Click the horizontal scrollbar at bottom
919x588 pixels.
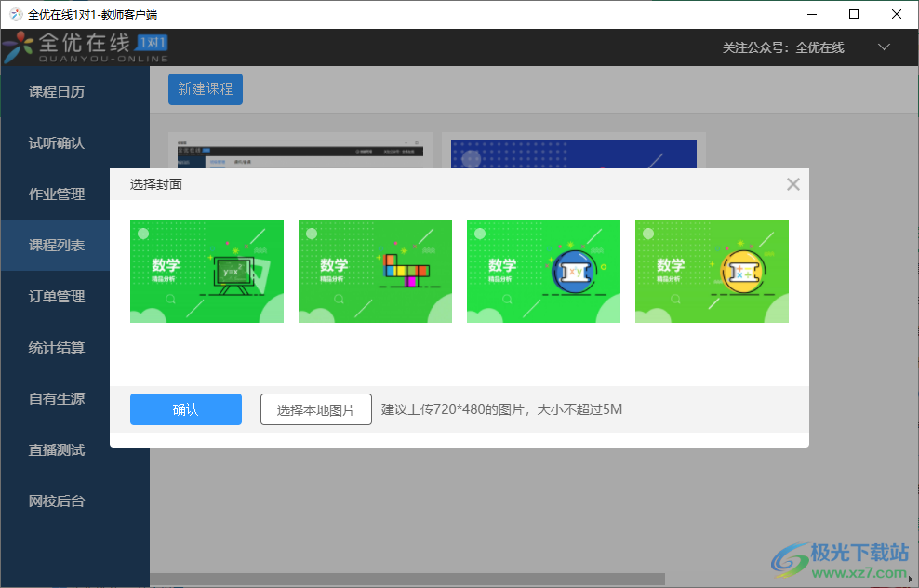(x=407, y=580)
